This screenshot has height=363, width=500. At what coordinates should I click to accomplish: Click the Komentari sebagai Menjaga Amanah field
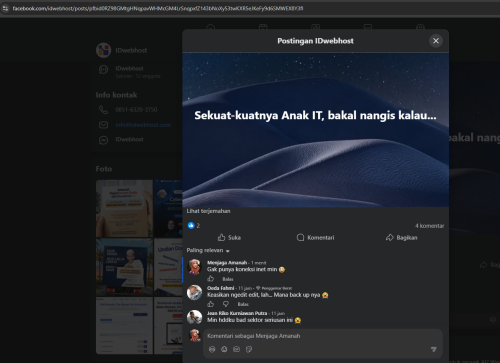(323, 336)
